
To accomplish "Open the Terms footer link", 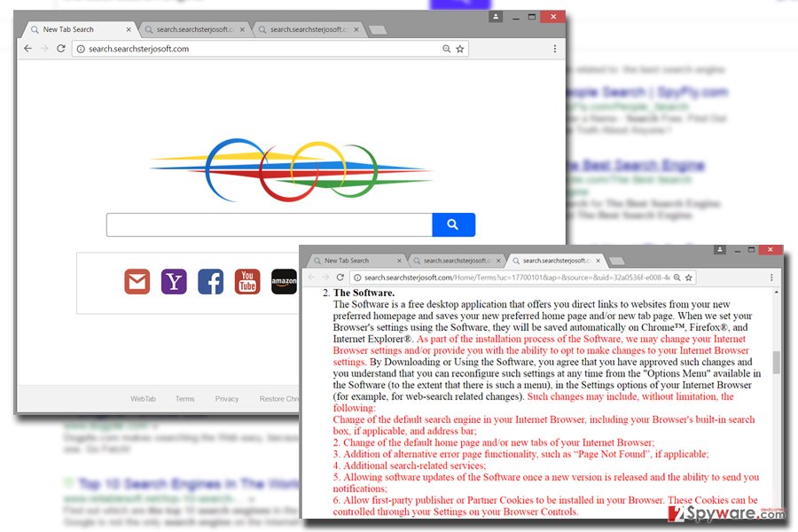I will (x=184, y=399).
